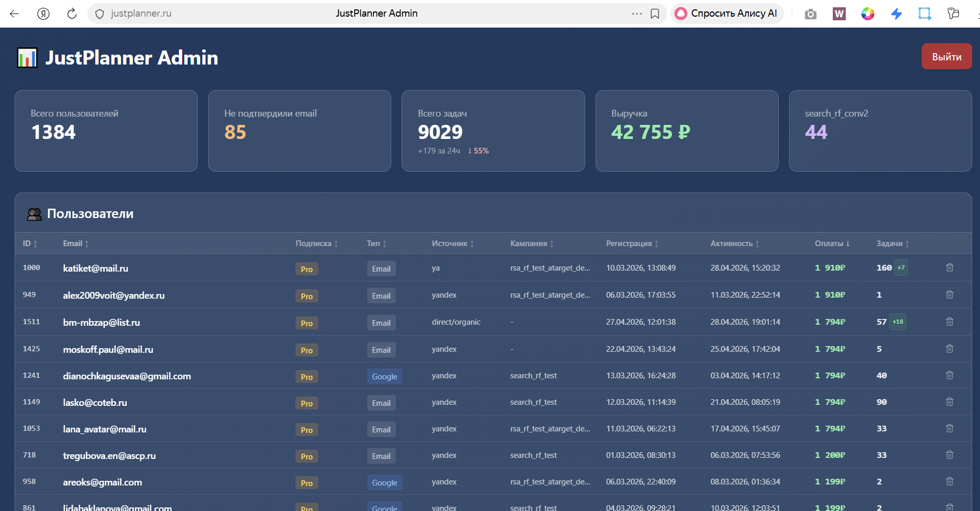Select the Выручка revenue stat card

coord(686,131)
